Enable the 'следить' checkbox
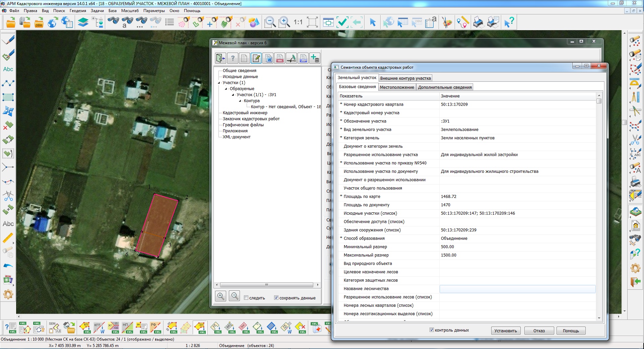 click(246, 298)
